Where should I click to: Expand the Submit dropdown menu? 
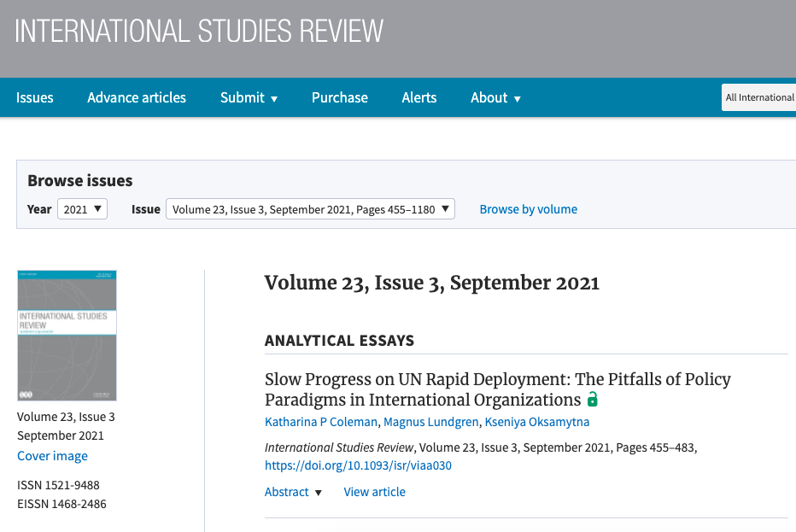(249, 97)
